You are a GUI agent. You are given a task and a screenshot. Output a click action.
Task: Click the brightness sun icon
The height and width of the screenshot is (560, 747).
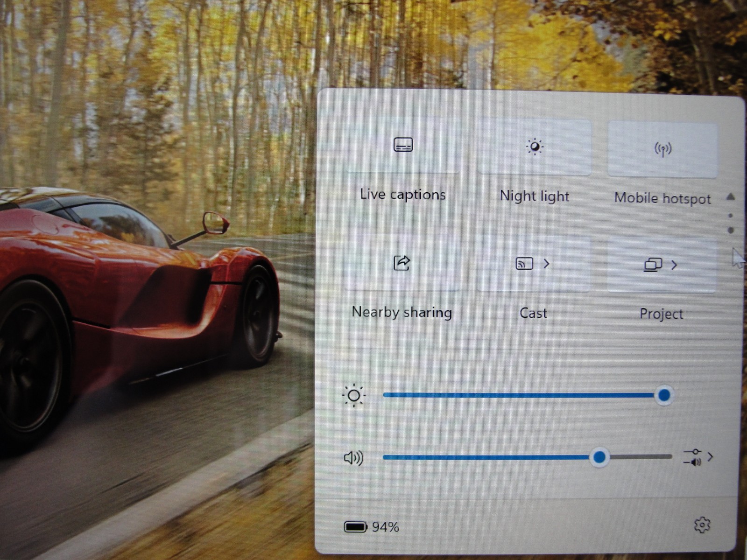[x=353, y=396]
